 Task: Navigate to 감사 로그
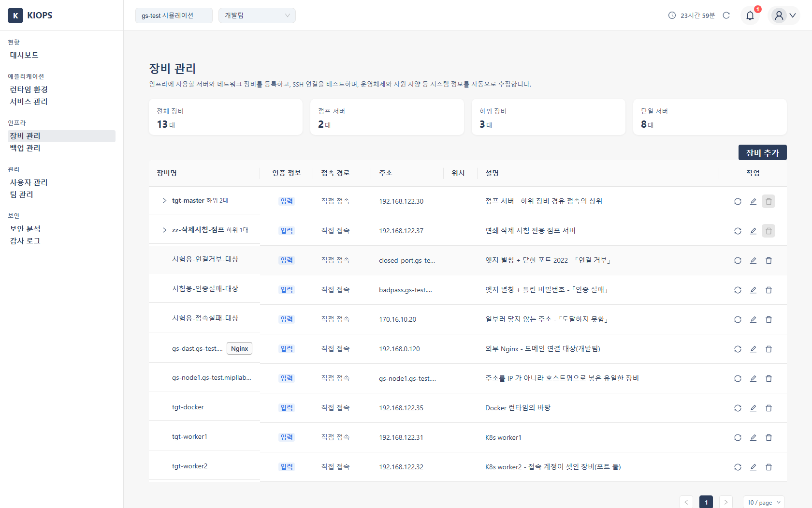(25, 241)
